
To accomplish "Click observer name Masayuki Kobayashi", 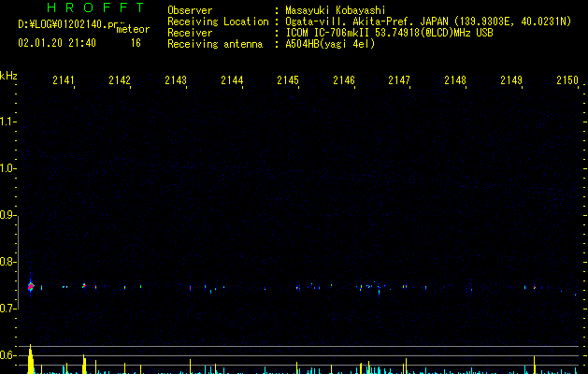I will coord(336,10).
